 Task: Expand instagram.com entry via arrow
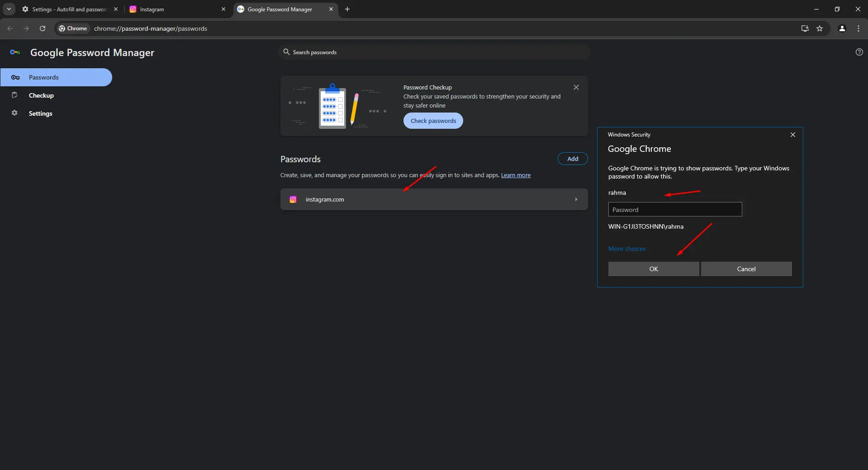[576, 199]
